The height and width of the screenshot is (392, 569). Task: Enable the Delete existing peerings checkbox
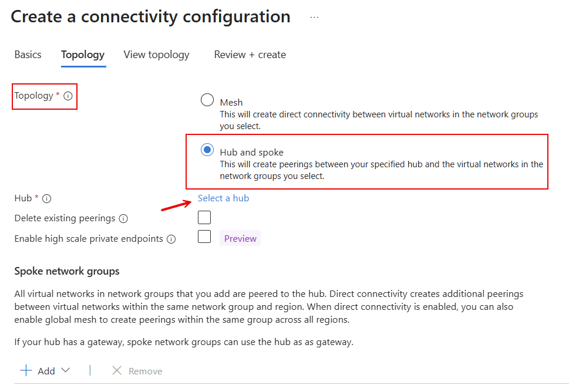click(204, 217)
